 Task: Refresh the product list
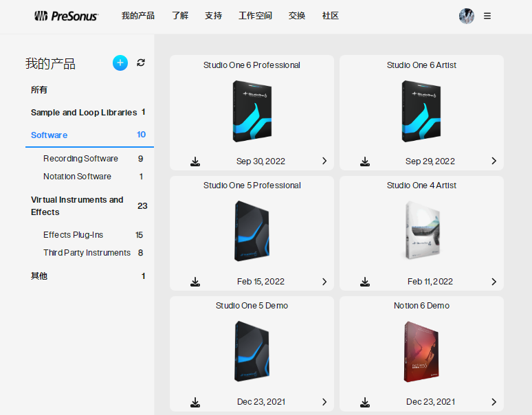(141, 63)
